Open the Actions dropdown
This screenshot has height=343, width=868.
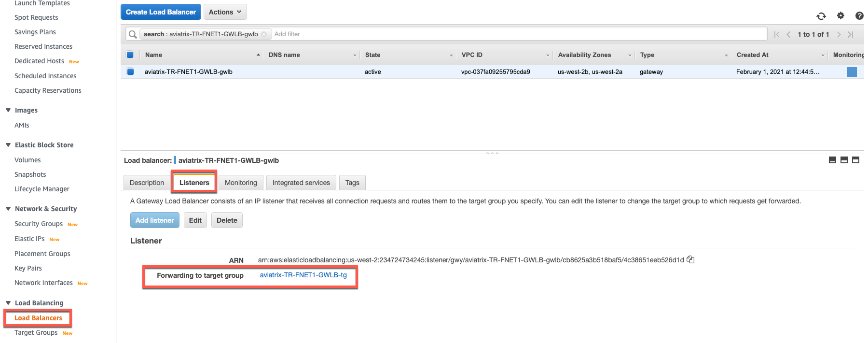(225, 12)
